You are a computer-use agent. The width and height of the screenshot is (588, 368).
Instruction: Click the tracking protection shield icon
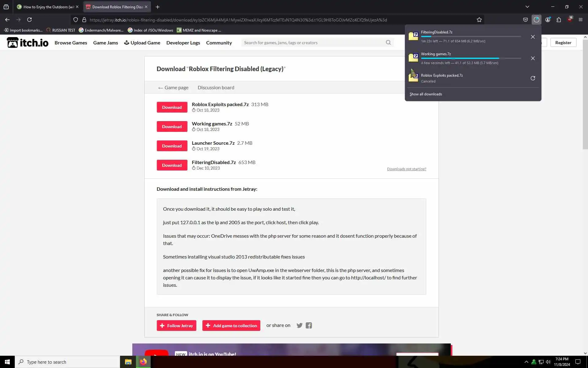click(75, 20)
